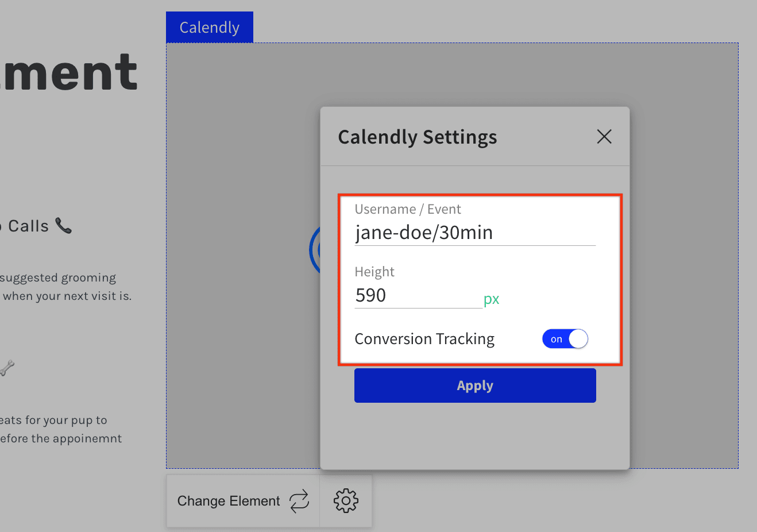Click the Calendly Settings title text
757x532 pixels.
coord(418,137)
